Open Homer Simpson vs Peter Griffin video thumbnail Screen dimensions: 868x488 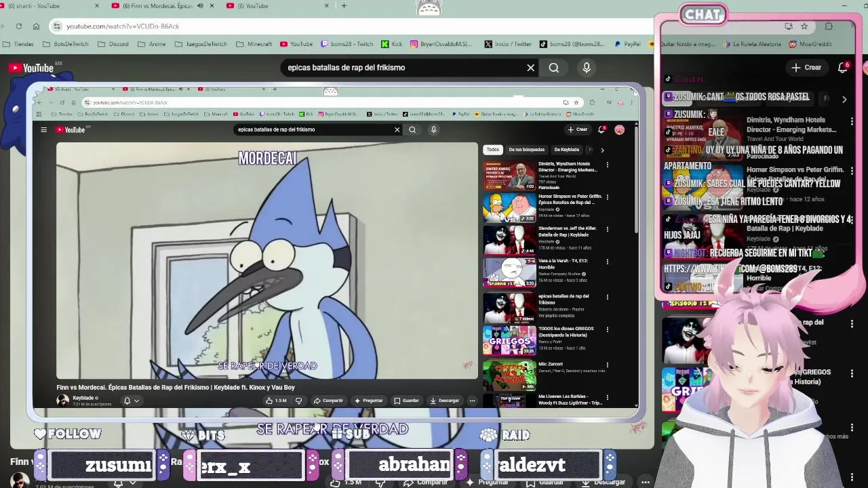(509, 208)
